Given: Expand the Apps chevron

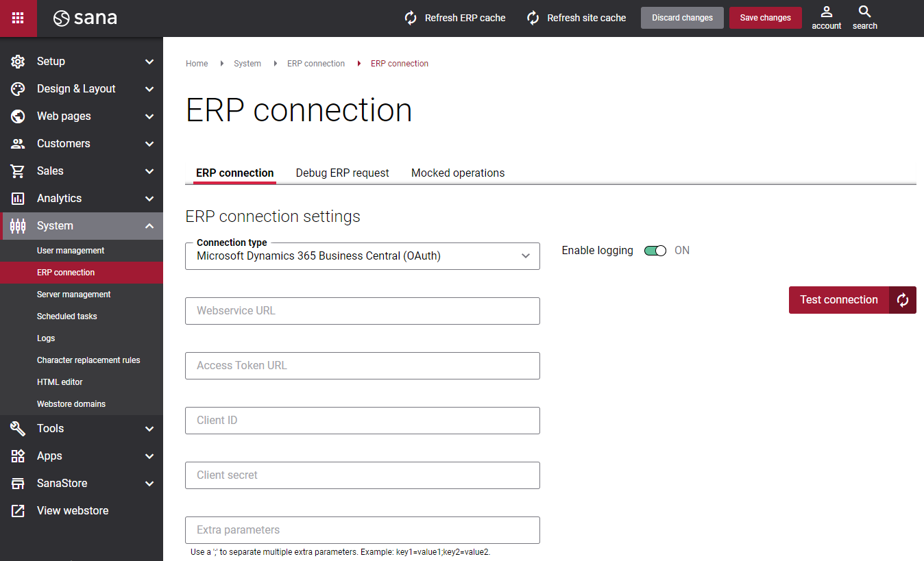Looking at the screenshot, I should (x=149, y=456).
